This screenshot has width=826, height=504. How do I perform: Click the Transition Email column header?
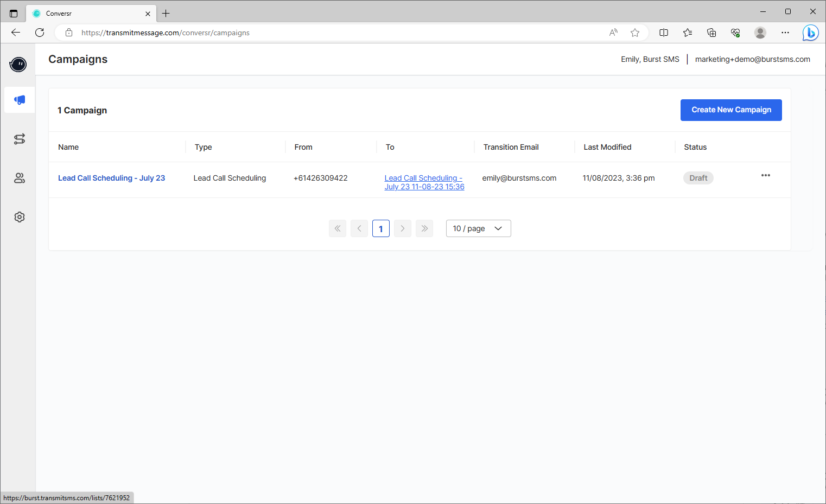click(x=511, y=147)
